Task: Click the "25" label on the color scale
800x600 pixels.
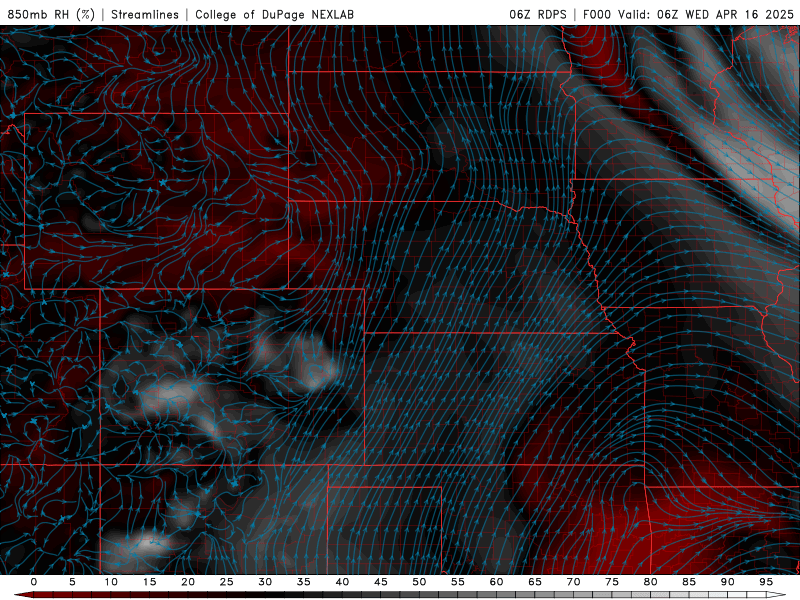Action: [x=227, y=582]
